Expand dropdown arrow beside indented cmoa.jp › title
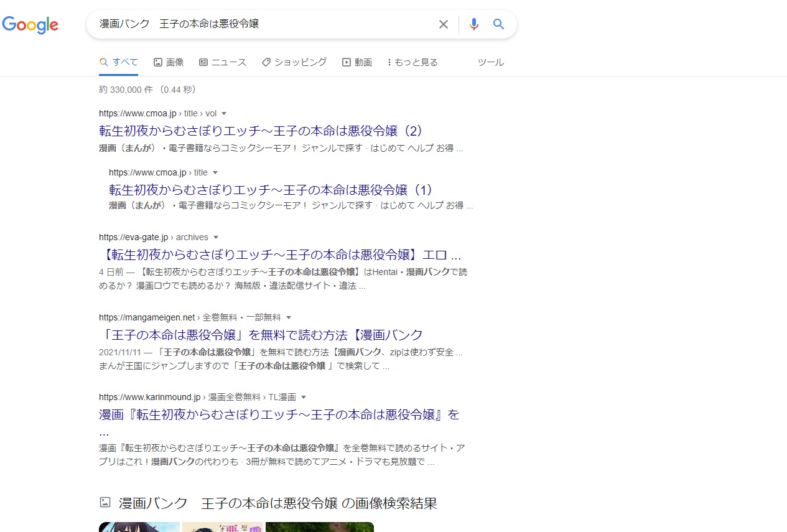 coord(215,173)
